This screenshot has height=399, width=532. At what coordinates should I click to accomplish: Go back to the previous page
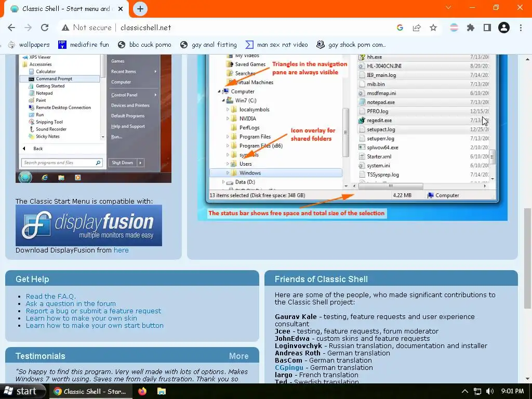coord(11,28)
